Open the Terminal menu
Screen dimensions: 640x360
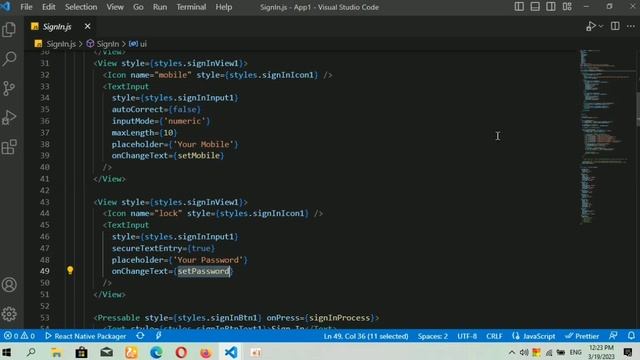191,7
